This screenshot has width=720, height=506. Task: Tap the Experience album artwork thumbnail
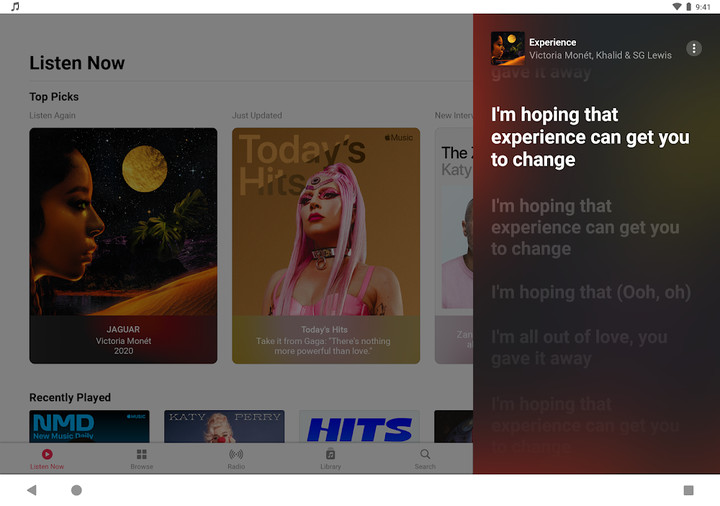coord(508,49)
